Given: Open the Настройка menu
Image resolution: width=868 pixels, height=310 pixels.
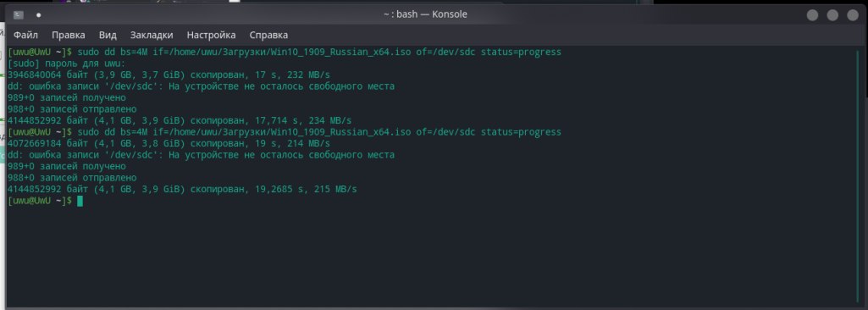Looking at the screenshot, I should (211, 35).
